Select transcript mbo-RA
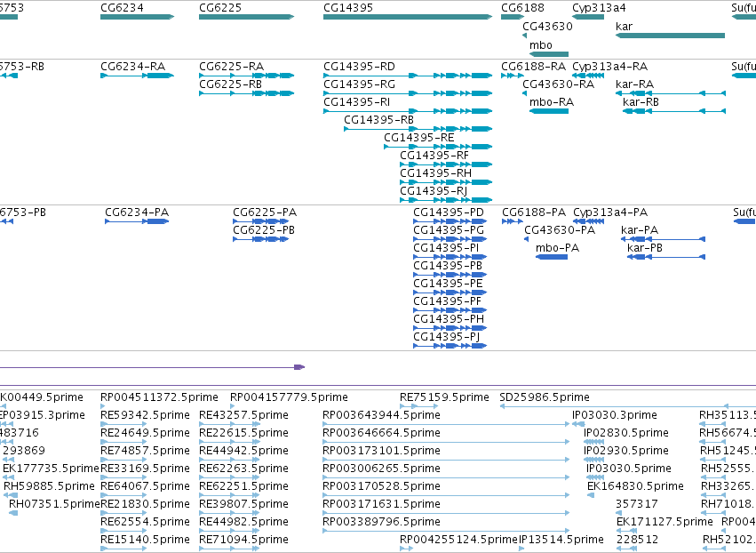 pyautogui.click(x=552, y=102)
